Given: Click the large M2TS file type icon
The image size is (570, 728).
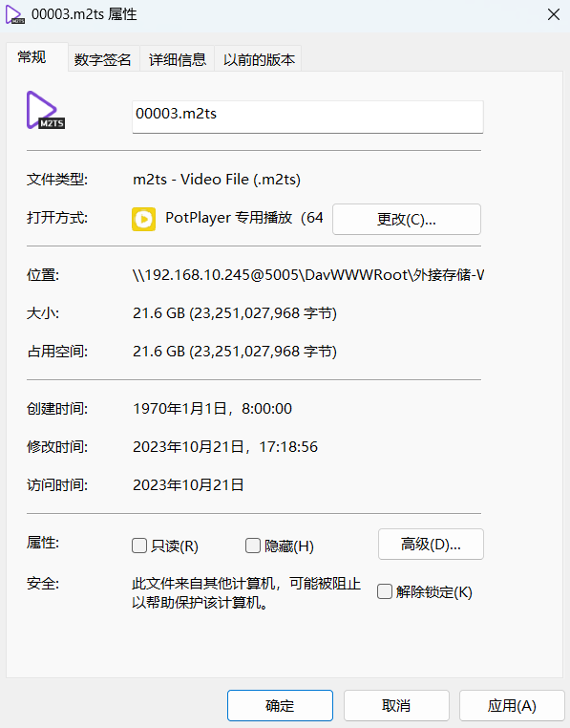Looking at the screenshot, I should (46, 110).
